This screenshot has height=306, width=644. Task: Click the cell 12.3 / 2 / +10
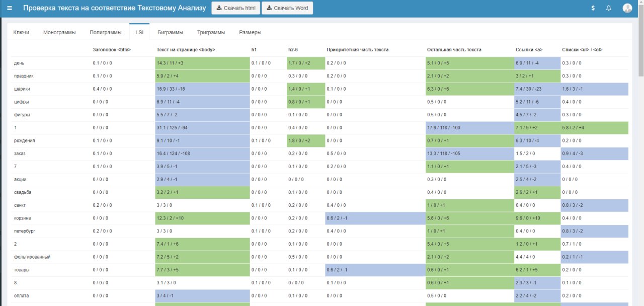[203, 218]
